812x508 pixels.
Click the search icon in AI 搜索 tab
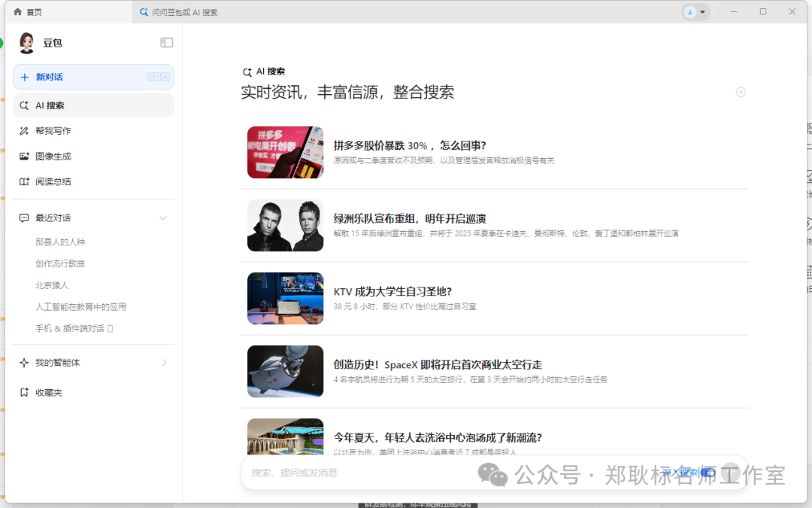144,12
